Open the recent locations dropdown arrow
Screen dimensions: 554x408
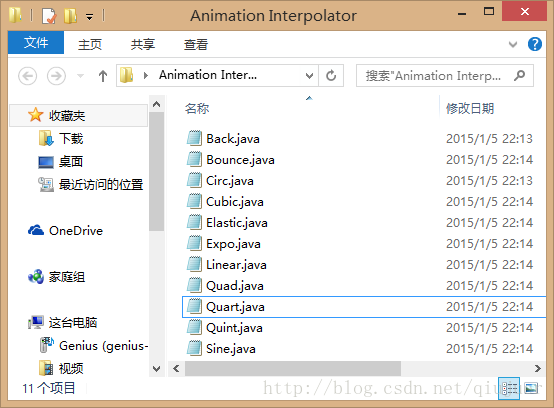tap(81, 76)
